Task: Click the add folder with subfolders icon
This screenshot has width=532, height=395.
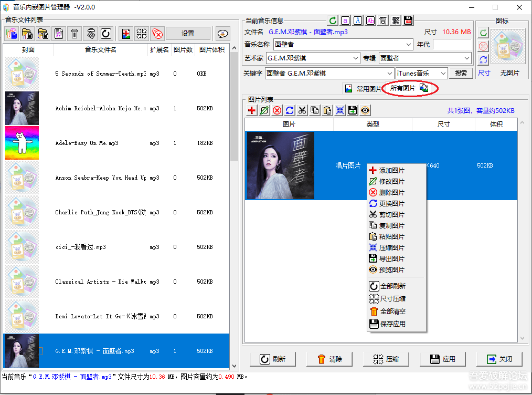Action: (43, 34)
